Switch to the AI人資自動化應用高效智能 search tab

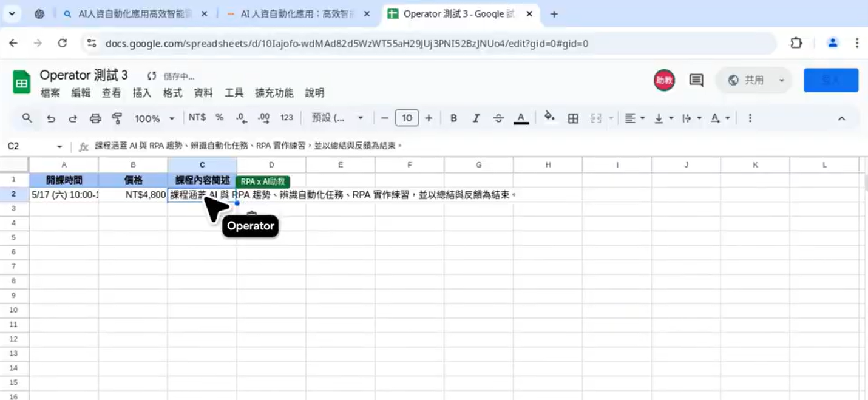[x=134, y=14]
